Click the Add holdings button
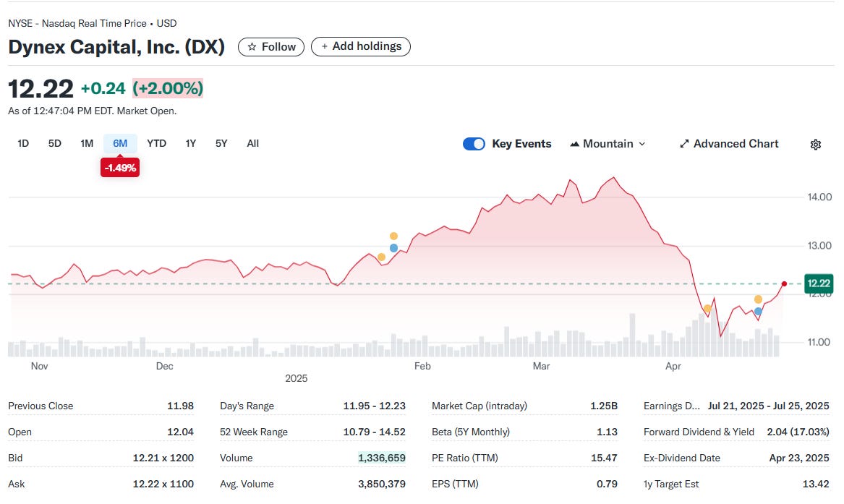This screenshot has height=504, width=844. tap(361, 47)
